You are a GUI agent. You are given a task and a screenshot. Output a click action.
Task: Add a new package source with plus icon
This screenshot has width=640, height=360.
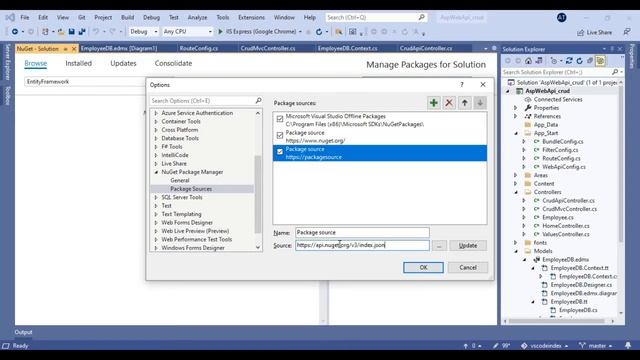(433, 103)
